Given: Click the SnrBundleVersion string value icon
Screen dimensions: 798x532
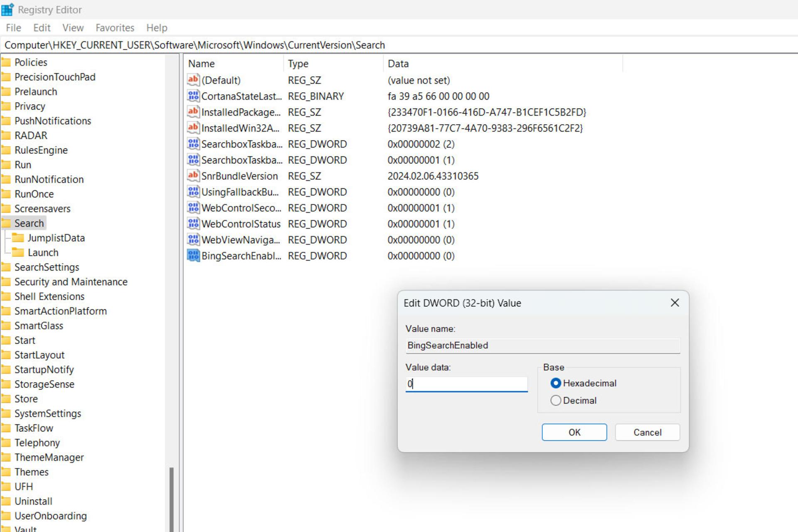Looking at the screenshot, I should pos(193,176).
